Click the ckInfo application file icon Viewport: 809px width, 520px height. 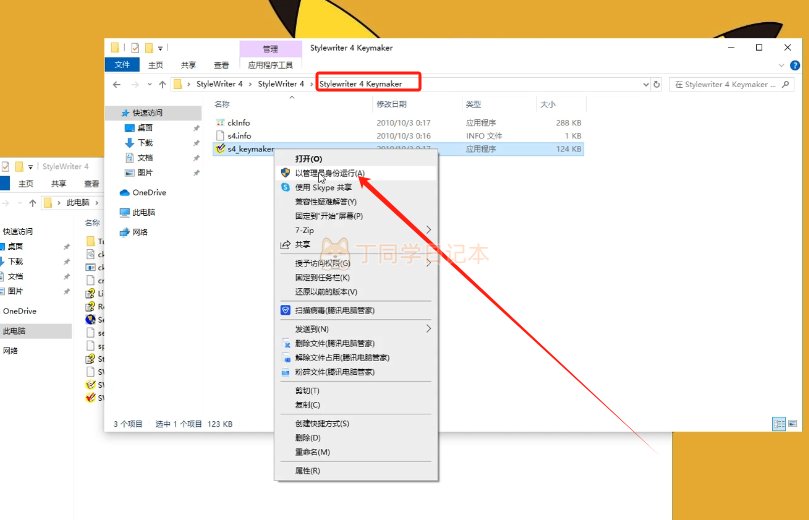[220, 123]
